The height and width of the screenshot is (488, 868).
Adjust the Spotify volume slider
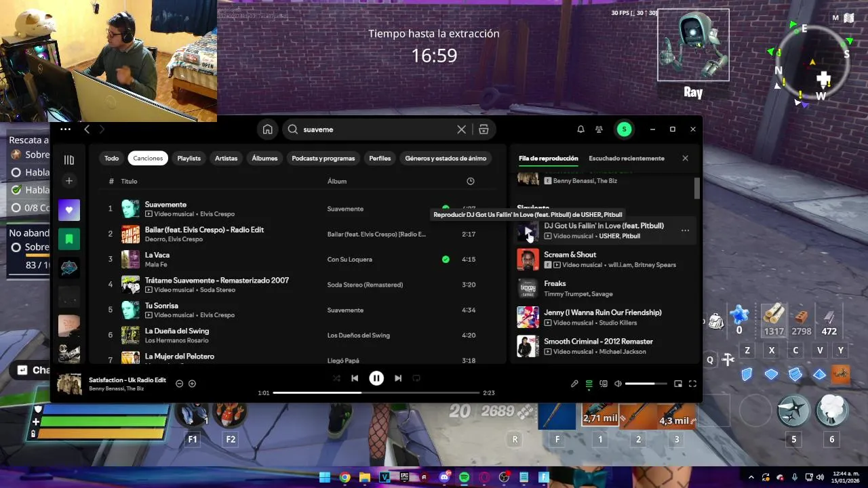[645, 384]
